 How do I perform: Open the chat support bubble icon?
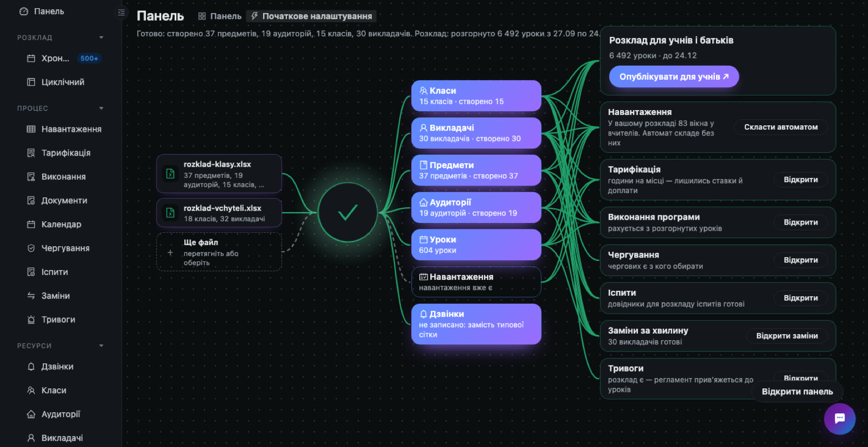839,418
